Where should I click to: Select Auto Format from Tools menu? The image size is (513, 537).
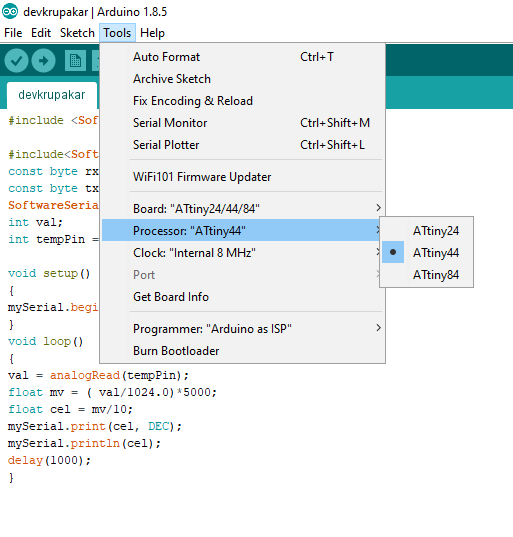coord(242,57)
